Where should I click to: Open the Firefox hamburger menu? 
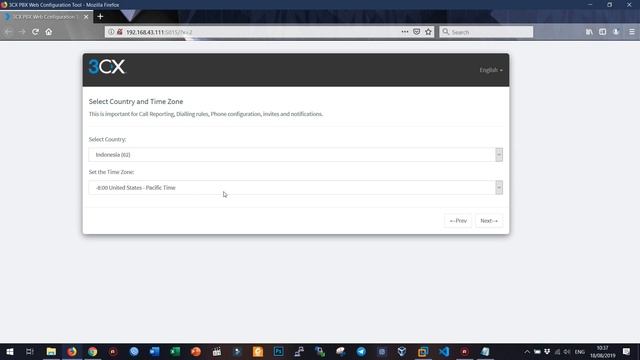pyautogui.click(x=631, y=32)
